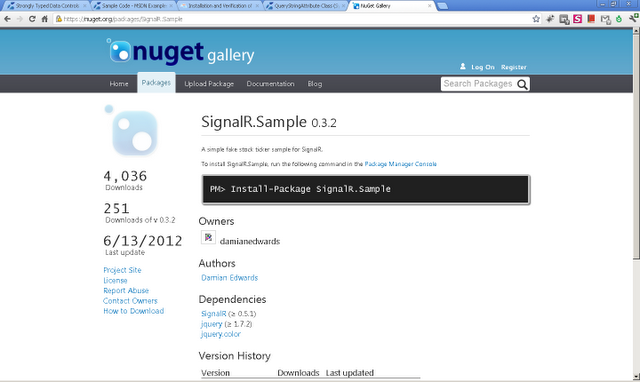The width and height of the screenshot is (640, 382).
Task: Open the damianedwards owner profile
Action: [250, 241]
